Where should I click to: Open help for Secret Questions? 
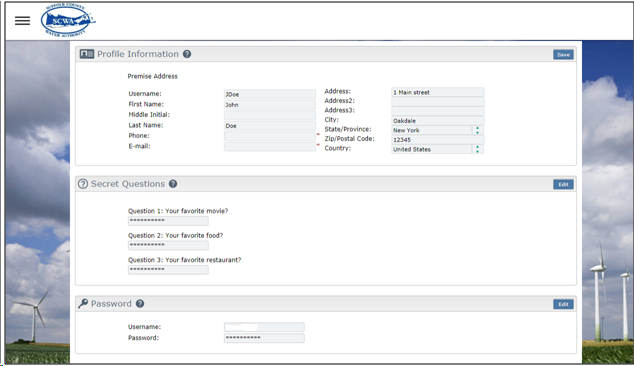point(173,184)
